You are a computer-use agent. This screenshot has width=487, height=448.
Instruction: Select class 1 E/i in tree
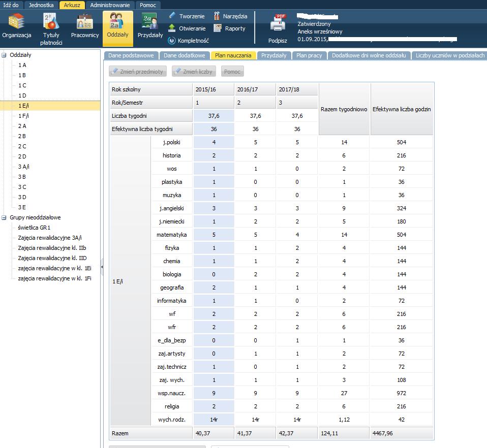23,106
